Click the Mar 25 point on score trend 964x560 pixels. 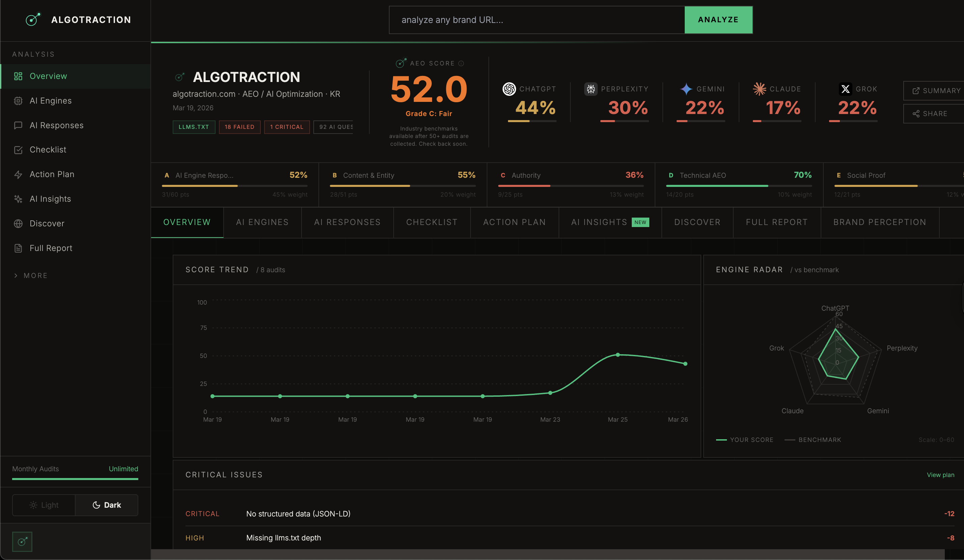coord(617,355)
